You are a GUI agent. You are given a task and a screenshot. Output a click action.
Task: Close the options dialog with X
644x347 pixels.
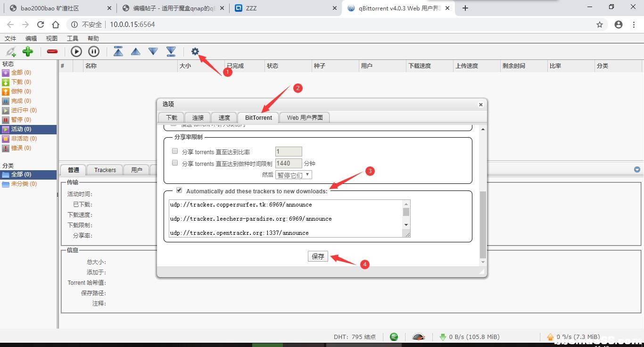point(481,105)
